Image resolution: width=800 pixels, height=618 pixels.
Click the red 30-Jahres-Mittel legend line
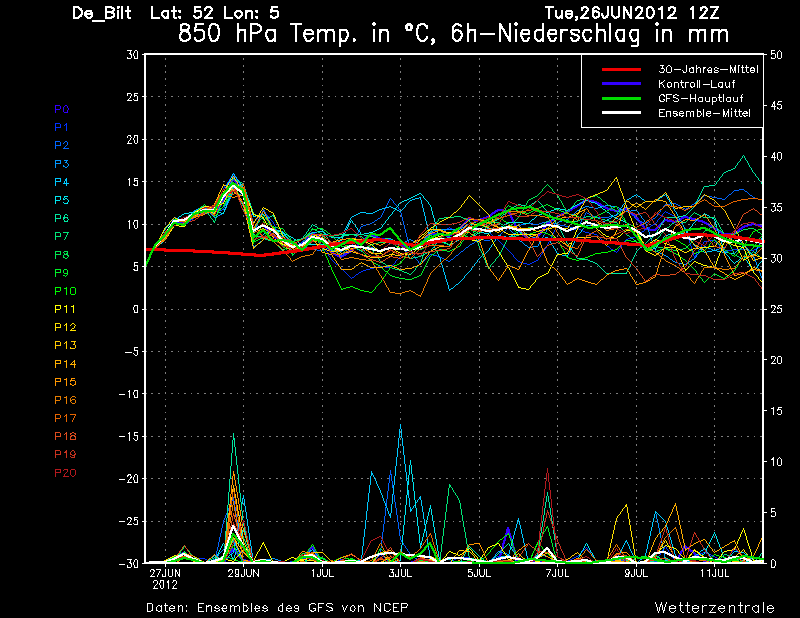tap(621, 69)
